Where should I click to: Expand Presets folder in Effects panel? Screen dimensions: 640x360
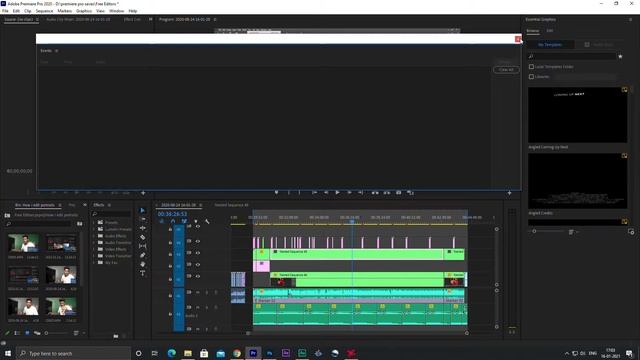(x=94, y=222)
